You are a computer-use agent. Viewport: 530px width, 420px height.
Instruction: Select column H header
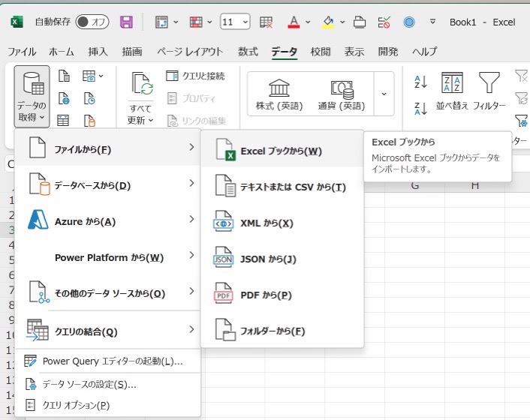475,186
